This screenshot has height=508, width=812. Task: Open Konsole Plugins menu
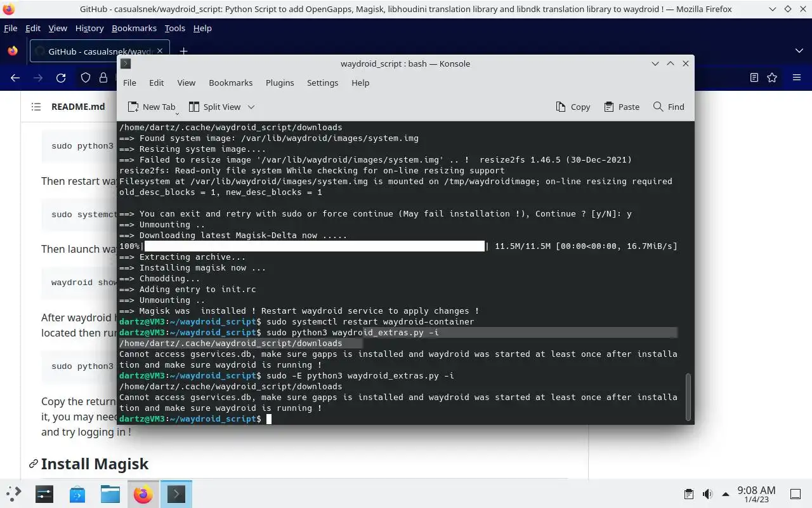tap(280, 83)
